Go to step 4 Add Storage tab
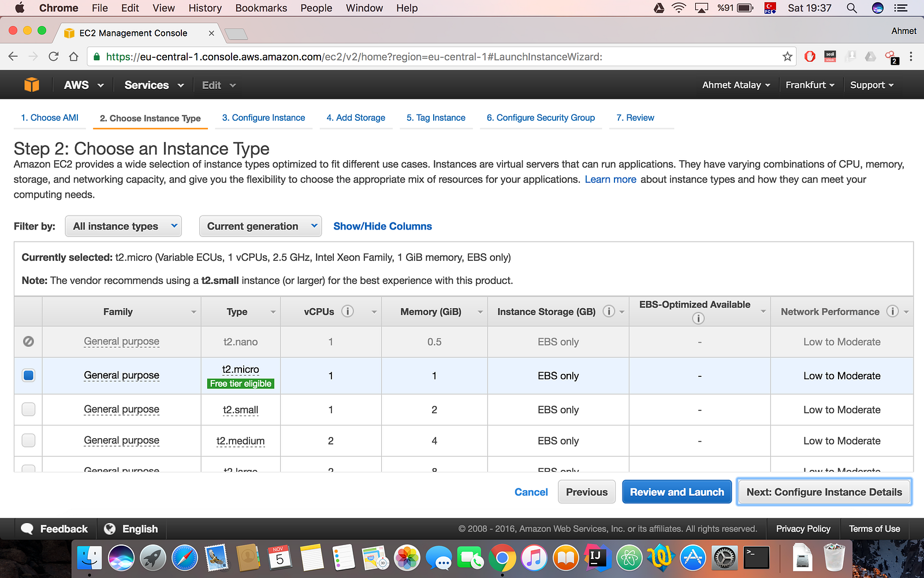Viewport: 924px width, 578px height. [x=356, y=118]
